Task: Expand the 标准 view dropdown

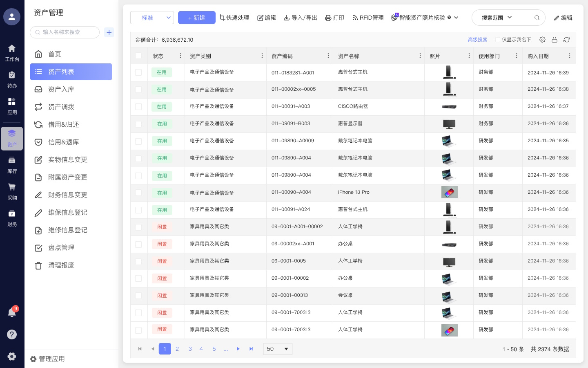Action: coord(152,18)
